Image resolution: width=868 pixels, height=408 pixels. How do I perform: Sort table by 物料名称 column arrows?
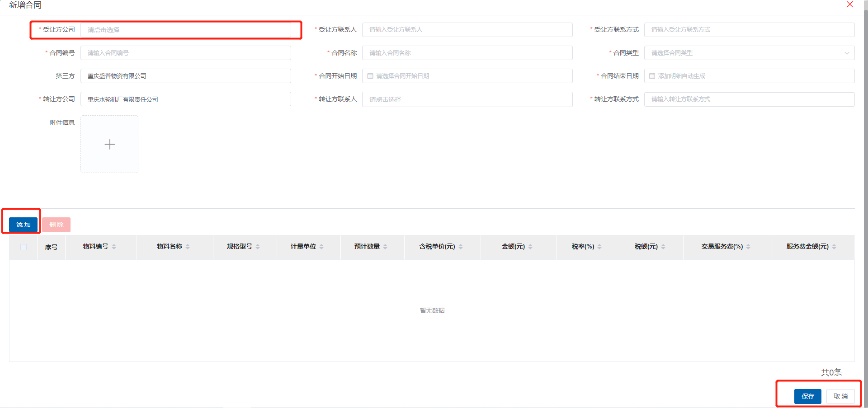point(188,247)
